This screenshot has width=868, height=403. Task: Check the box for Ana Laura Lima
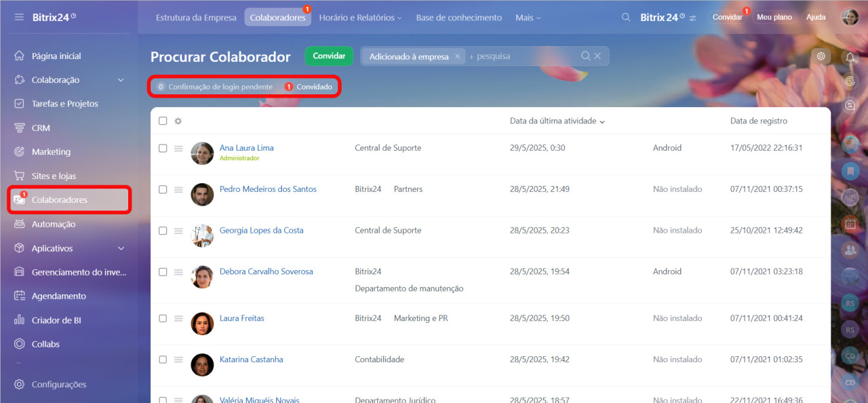click(163, 148)
